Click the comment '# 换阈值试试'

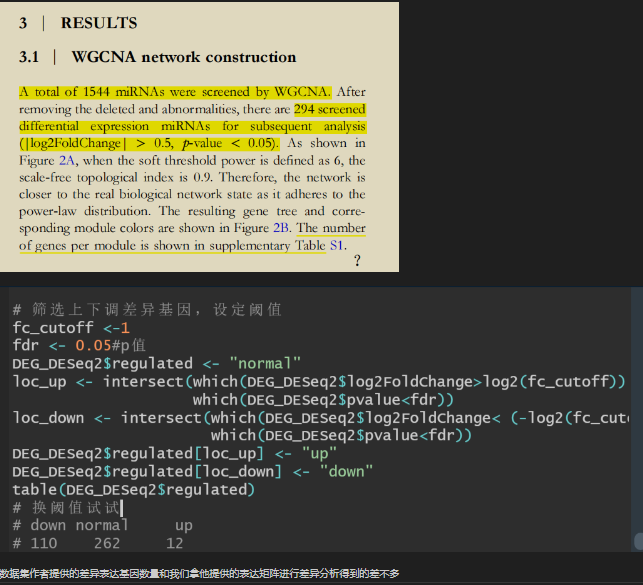click(66, 508)
